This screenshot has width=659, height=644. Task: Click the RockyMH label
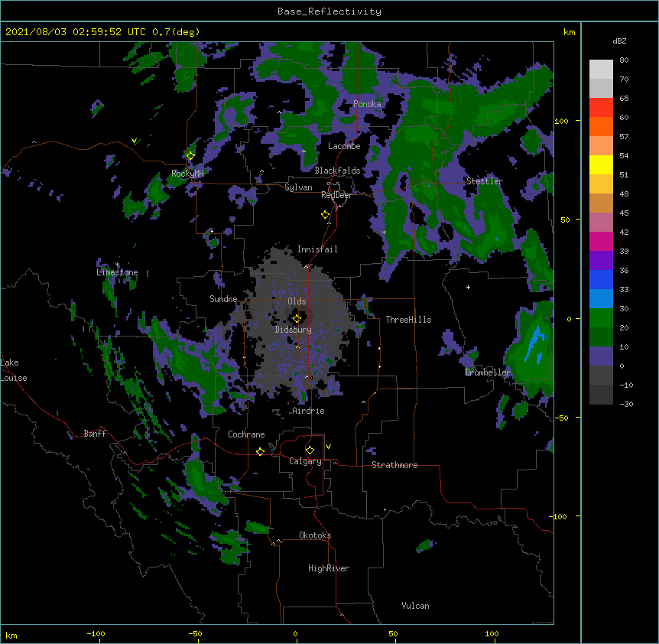pyautogui.click(x=187, y=174)
